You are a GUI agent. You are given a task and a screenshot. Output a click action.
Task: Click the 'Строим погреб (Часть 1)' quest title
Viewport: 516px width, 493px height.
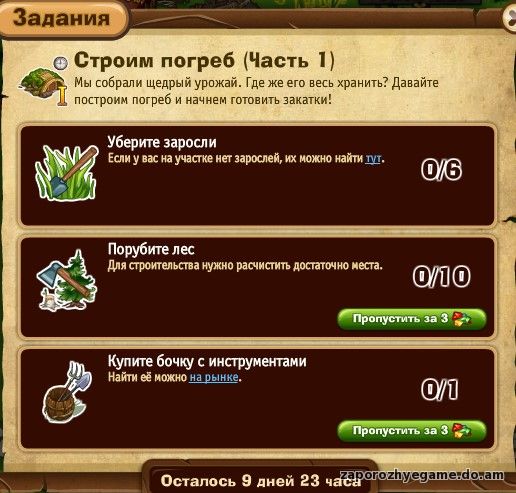point(204,61)
